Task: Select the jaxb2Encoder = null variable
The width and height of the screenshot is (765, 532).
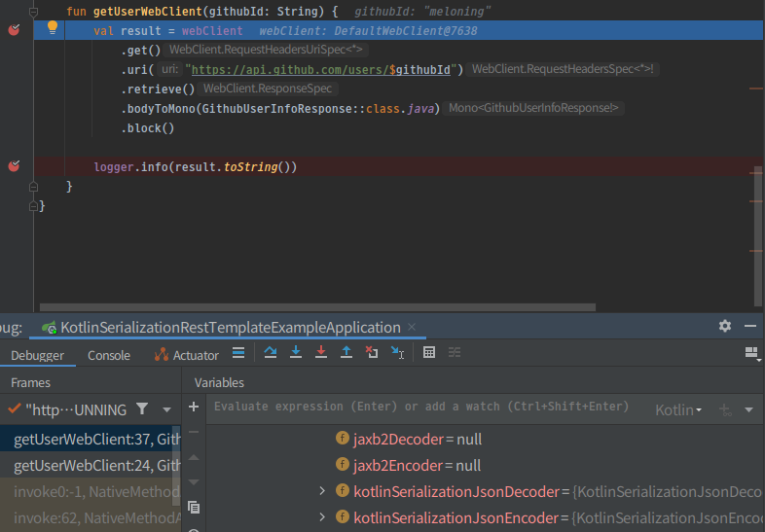Action: click(409, 466)
